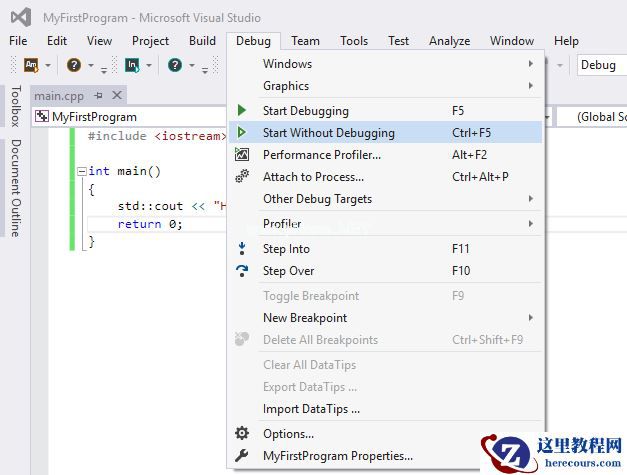
Task: Choose Start Without Debugging menu entry
Action: pyautogui.click(x=386, y=132)
